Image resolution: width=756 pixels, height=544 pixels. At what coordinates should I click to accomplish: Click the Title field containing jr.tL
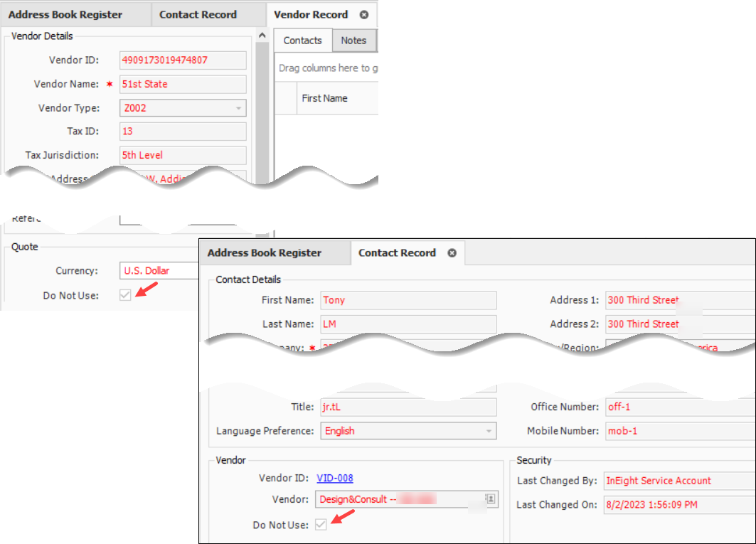click(x=408, y=407)
